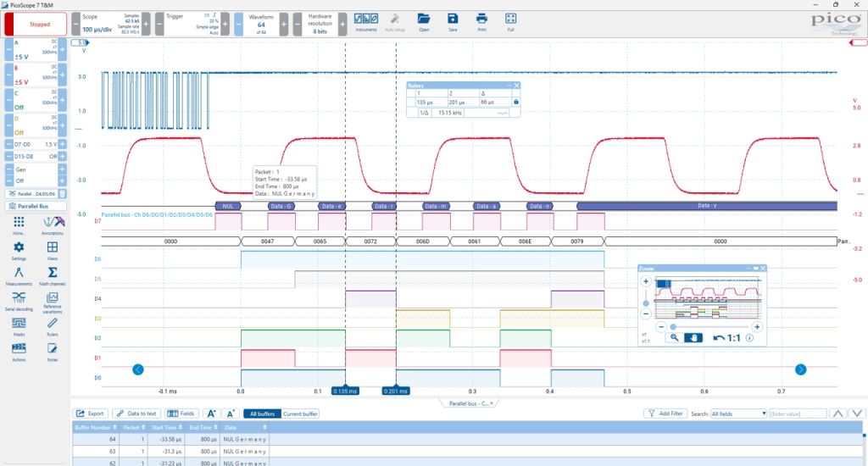Screen dimensions: 868x466
Task: Click the Data to text button
Action: pyautogui.click(x=137, y=414)
